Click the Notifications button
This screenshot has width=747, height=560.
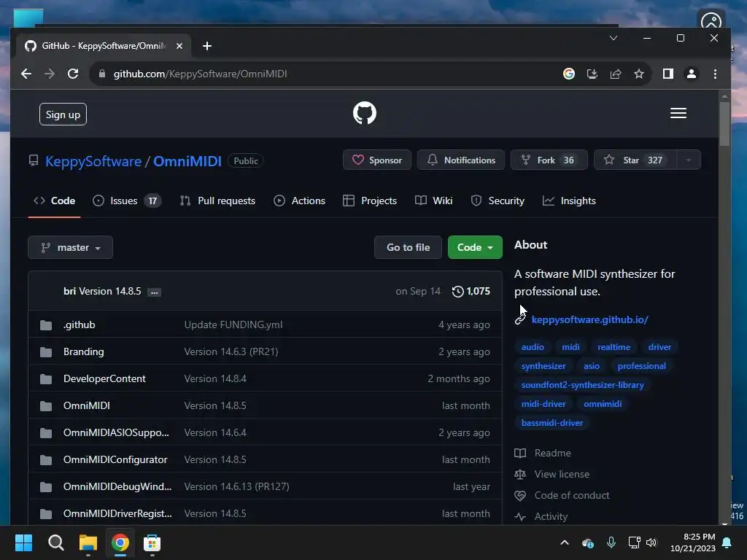(x=461, y=160)
